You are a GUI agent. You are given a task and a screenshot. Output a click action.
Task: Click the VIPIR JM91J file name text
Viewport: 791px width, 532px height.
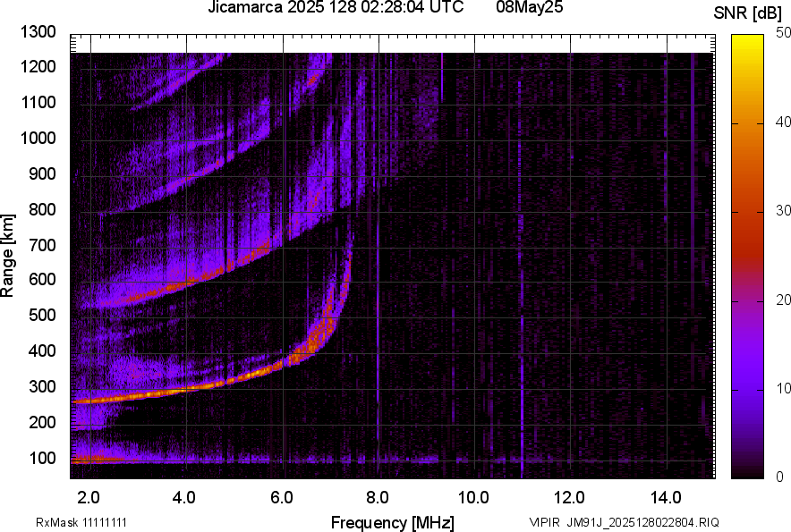click(x=624, y=522)
